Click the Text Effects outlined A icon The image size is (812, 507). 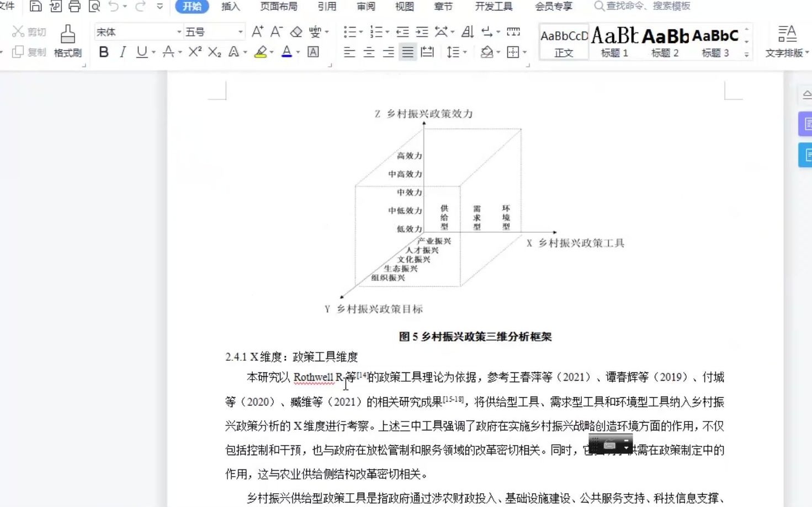coord(233,52)
